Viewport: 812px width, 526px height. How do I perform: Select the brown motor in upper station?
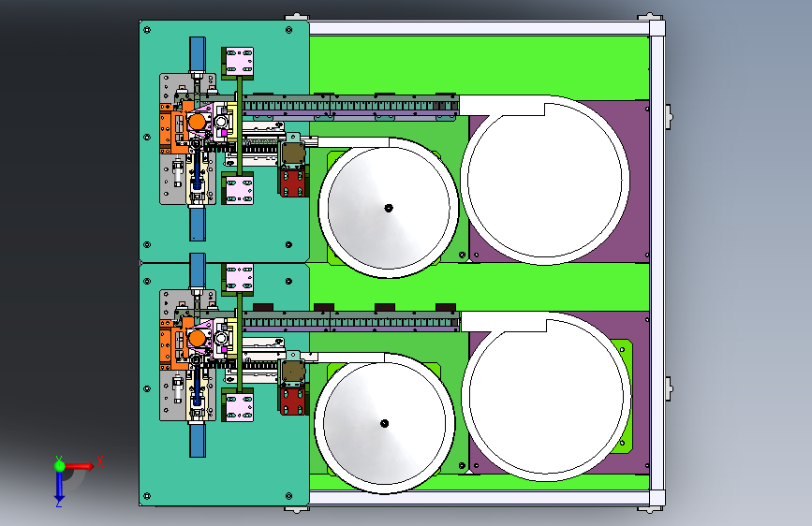293,153
